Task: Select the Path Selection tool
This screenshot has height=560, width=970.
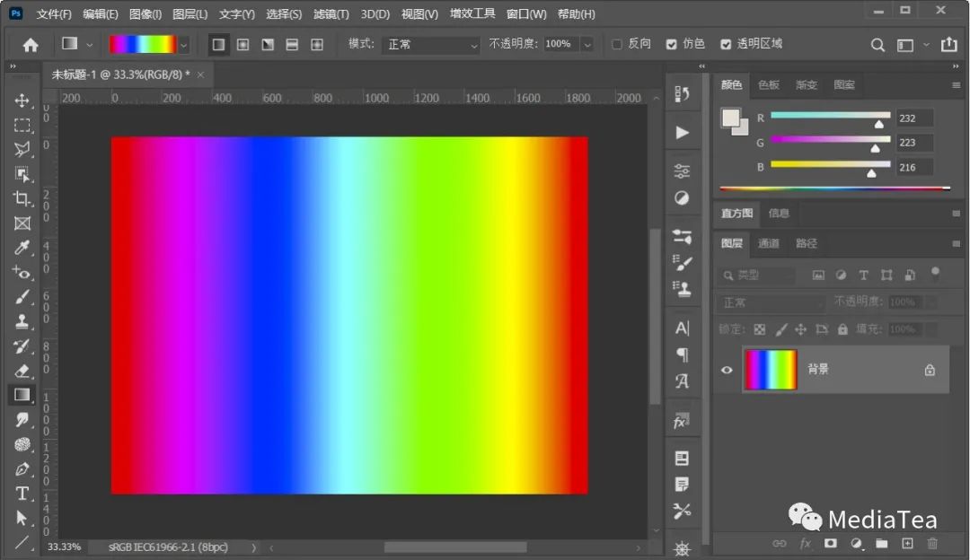Action: [22, 518]
